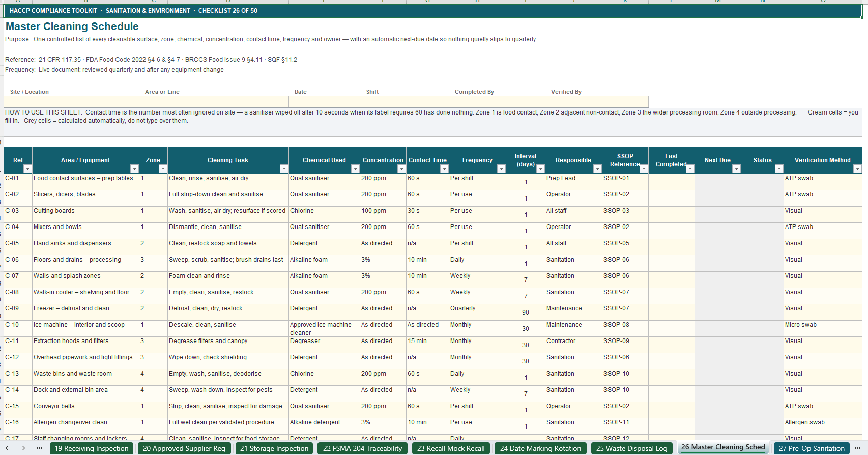Go to the next sheet tab arrow
The width and height of the screenshot is (868, 455).
point(23,448)
